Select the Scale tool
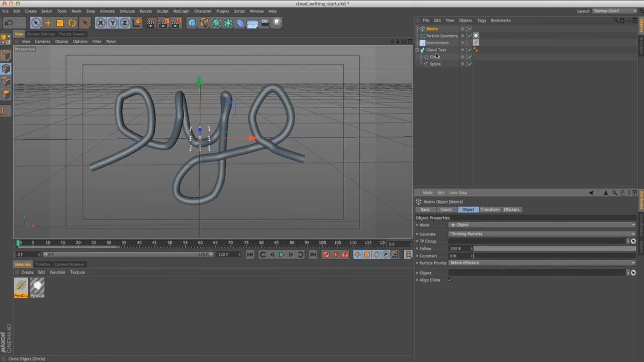This screenshot has height=362, width=644. click(60, 23)
